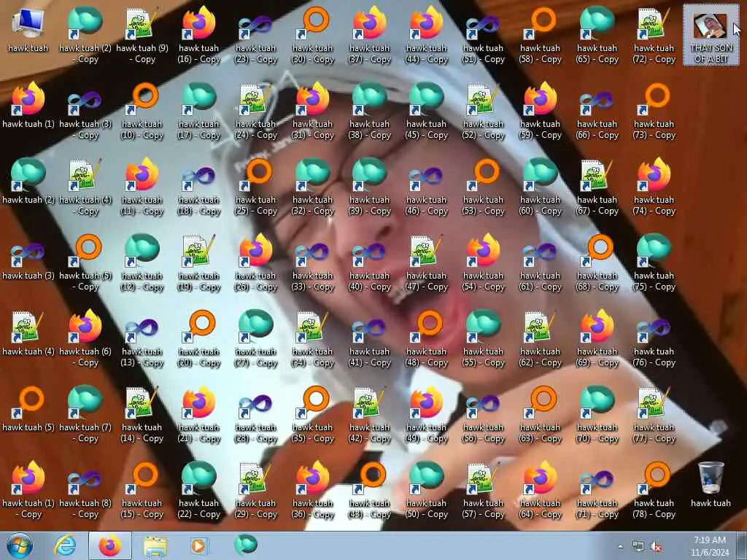Select the 'hawk tuah' Recycle Bin icon
Screen dimensions: 747x560
click(711, 485)
